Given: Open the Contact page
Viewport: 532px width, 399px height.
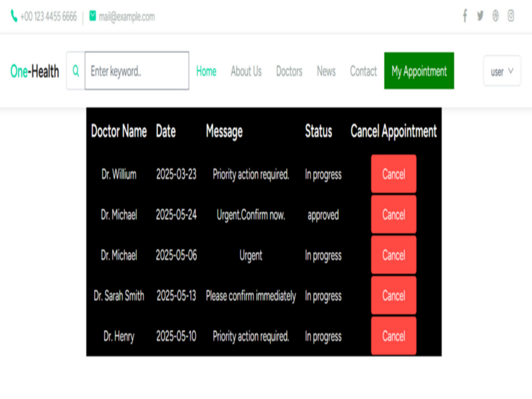Looking at the screenshot, I should [x=363, y=71].
